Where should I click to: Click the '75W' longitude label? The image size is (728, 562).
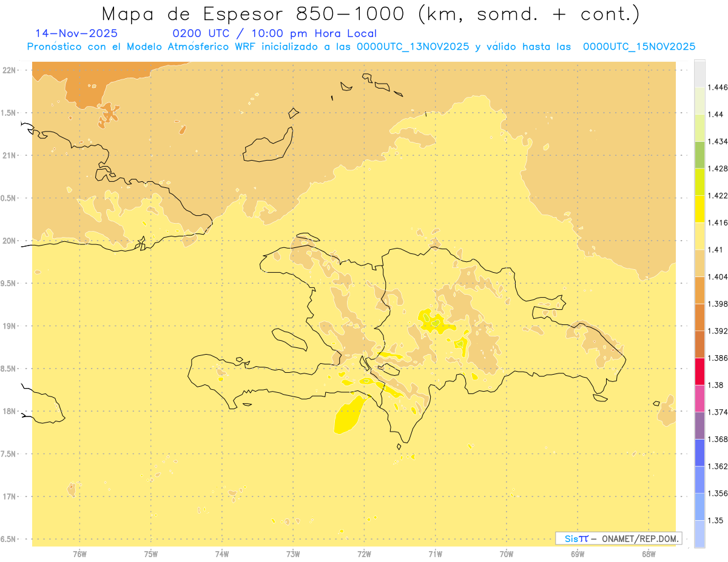151,554
